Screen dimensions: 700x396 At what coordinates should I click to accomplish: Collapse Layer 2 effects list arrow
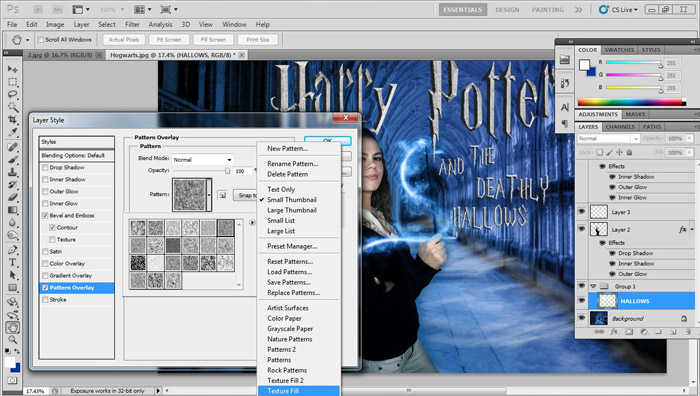(692, 229)
